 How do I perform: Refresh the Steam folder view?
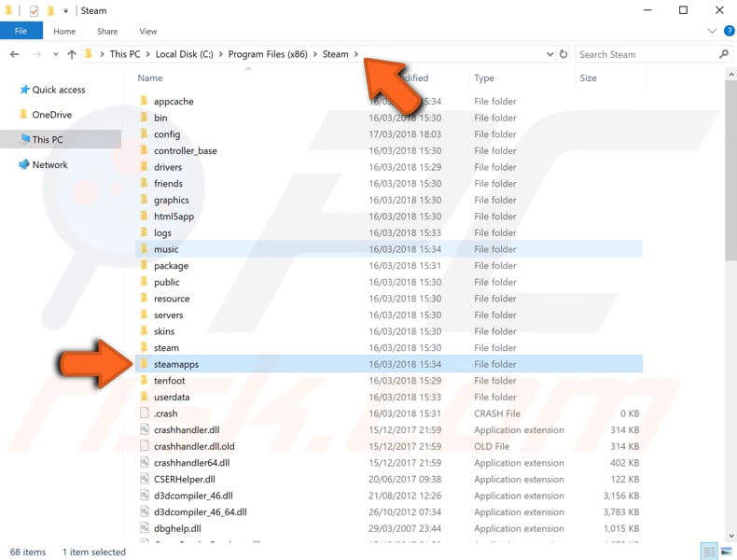point(563,54)
